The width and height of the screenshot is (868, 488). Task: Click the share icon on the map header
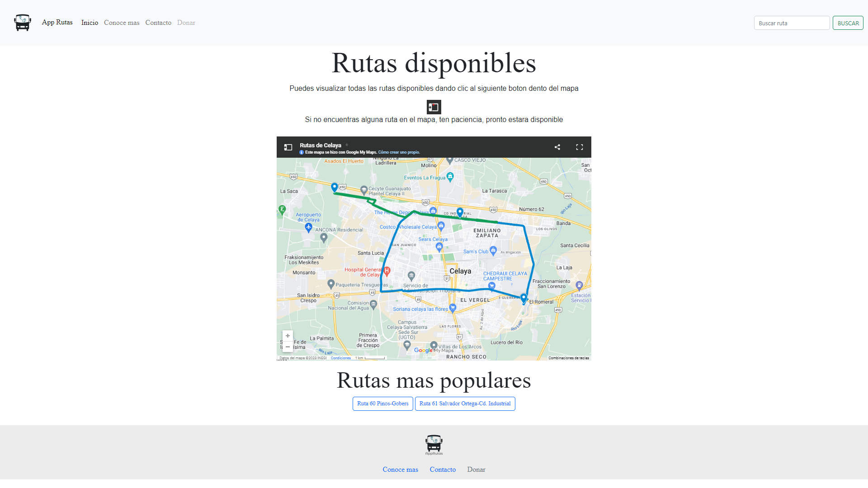pyautogui.click(x=557, y=147)
